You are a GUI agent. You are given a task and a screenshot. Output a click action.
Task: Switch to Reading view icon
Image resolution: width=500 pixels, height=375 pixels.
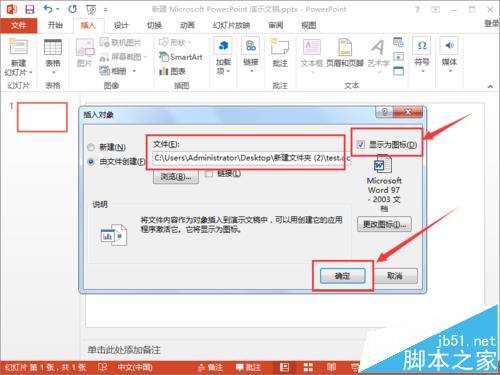coord(331,367)
